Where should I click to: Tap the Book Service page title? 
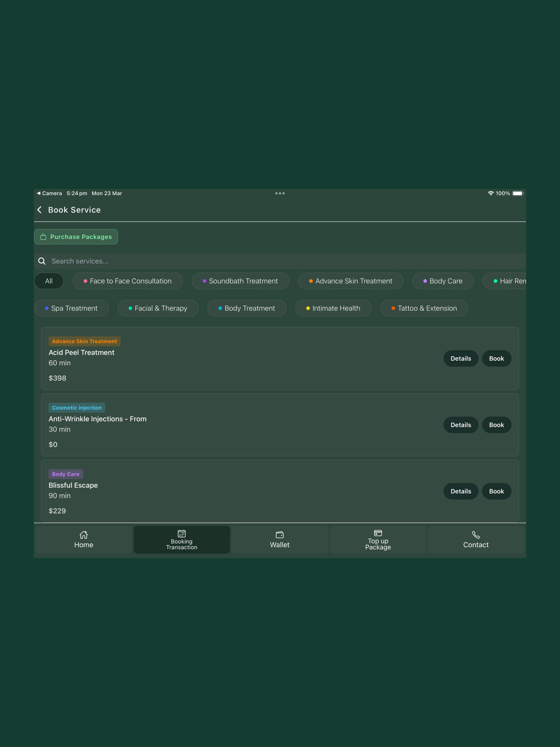click(x=74, y=210)
